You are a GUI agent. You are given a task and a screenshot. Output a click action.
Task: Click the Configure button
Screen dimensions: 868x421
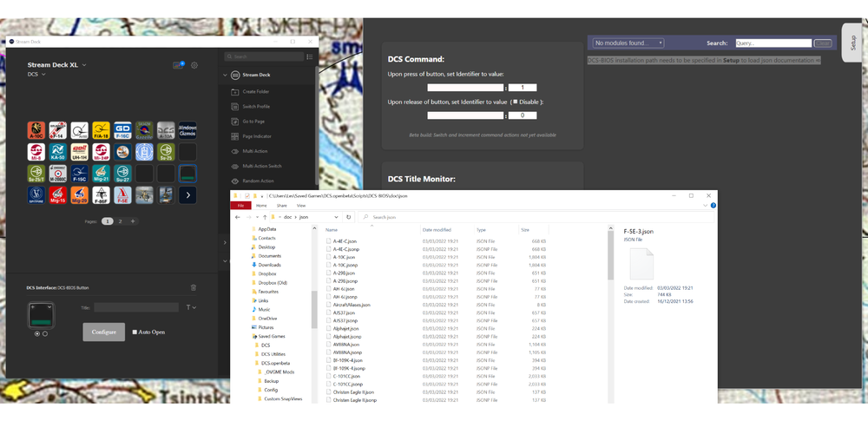point(104,332)
